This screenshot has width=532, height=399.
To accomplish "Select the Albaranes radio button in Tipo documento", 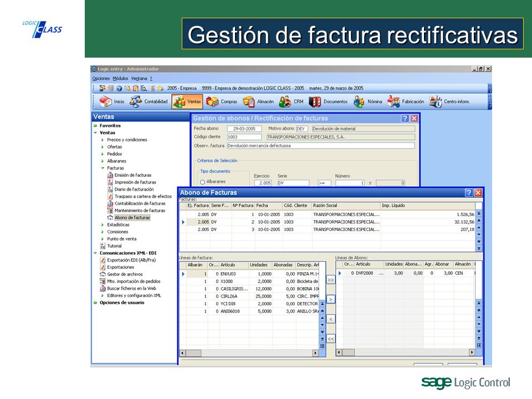I will (x=203, y=182).
